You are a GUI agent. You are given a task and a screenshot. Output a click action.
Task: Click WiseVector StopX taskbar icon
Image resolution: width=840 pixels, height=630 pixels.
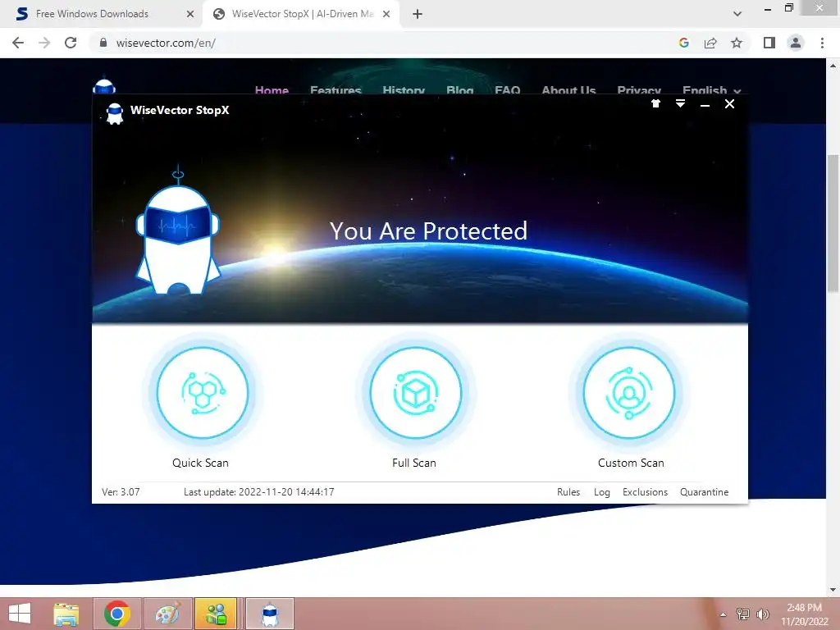click(271, 614)
